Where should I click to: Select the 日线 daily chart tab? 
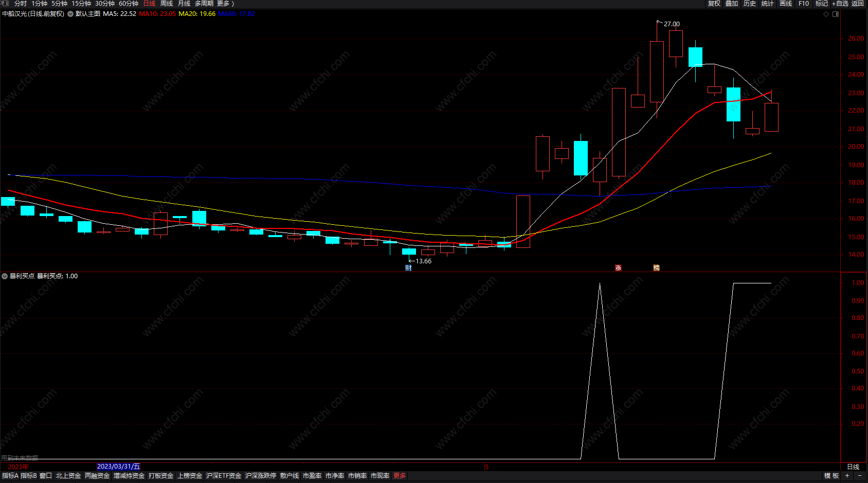coord(149,4)
